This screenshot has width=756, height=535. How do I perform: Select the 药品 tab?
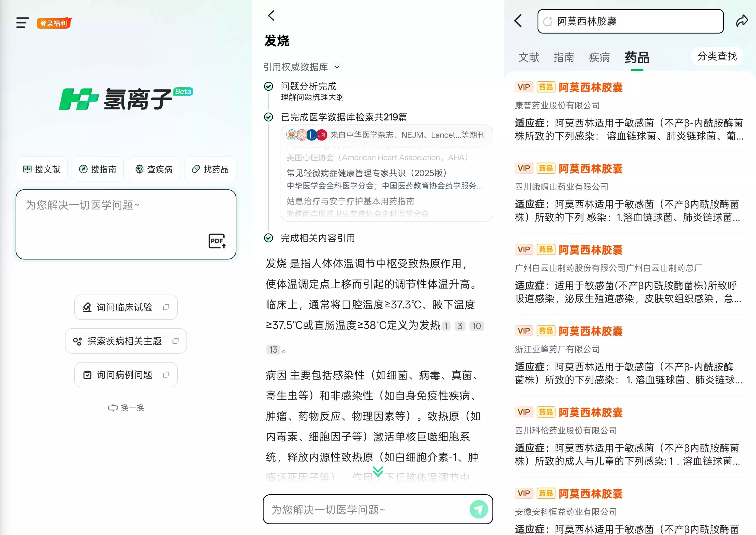pyautogui.click(x=637, y=57)
